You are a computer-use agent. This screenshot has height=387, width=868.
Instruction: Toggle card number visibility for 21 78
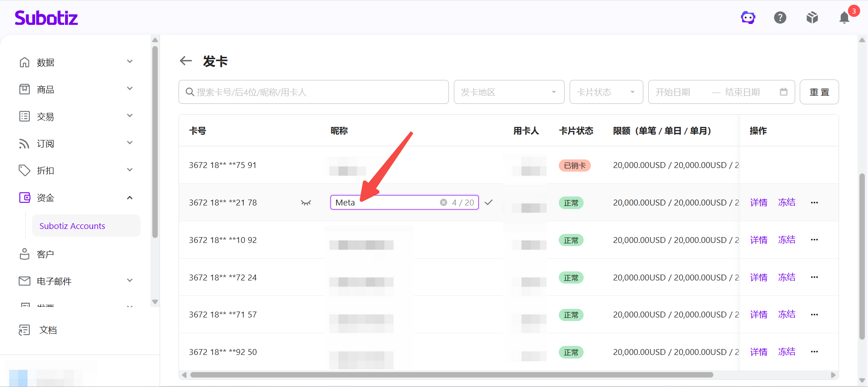(x=306, y=203)
